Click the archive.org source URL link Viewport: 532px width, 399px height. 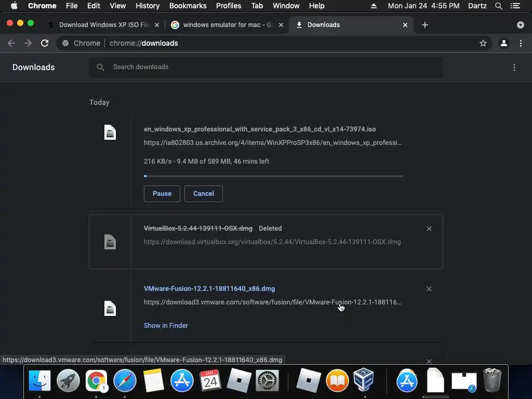(x=272, y=142)
